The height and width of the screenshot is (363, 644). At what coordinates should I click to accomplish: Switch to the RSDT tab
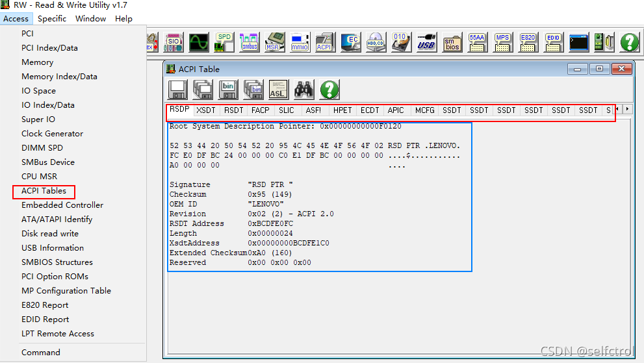click(234, 110)
